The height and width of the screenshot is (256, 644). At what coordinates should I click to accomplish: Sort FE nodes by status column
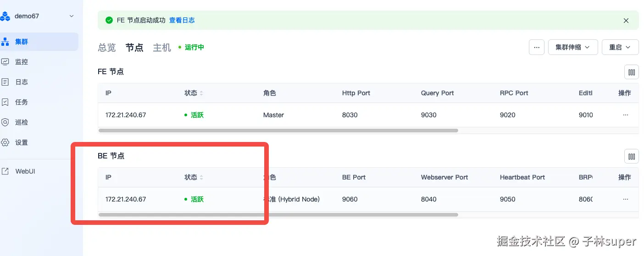201,93
